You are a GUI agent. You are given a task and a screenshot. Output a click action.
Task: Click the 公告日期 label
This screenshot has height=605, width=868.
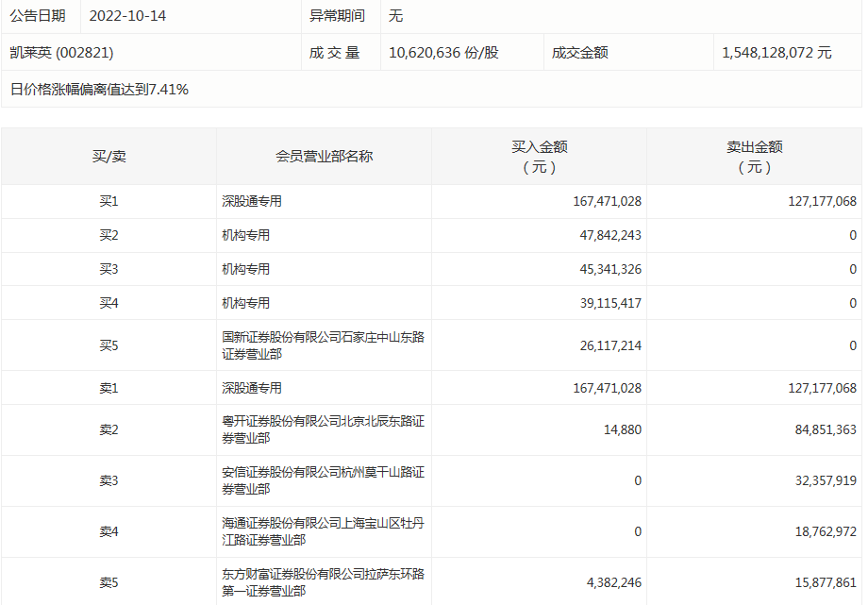tap(38, 16)
